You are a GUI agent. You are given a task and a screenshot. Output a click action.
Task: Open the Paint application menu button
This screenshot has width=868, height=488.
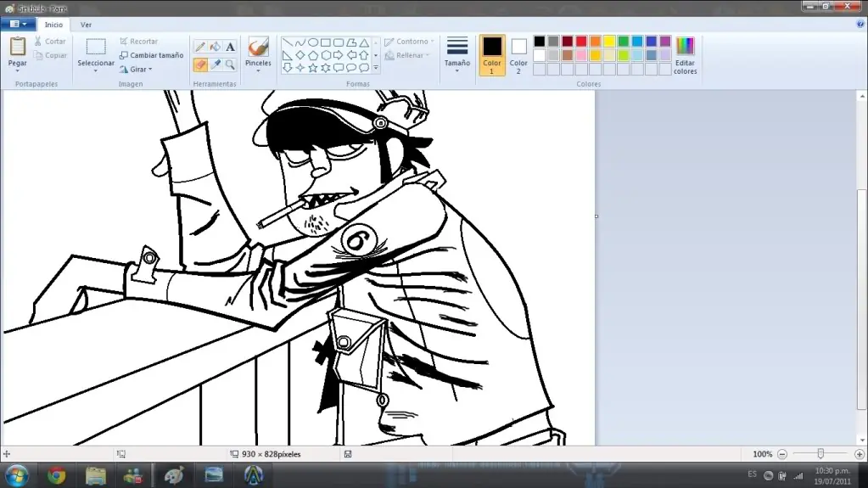point(18,25)
